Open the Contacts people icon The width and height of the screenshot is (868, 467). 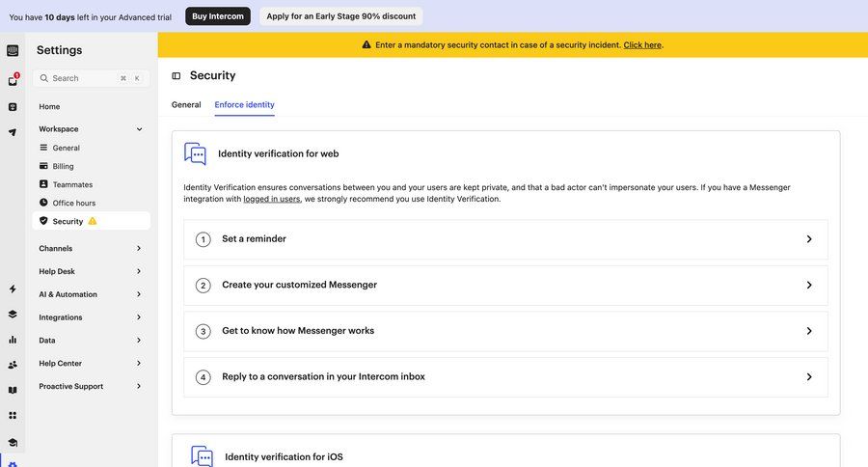pos(13,365)
